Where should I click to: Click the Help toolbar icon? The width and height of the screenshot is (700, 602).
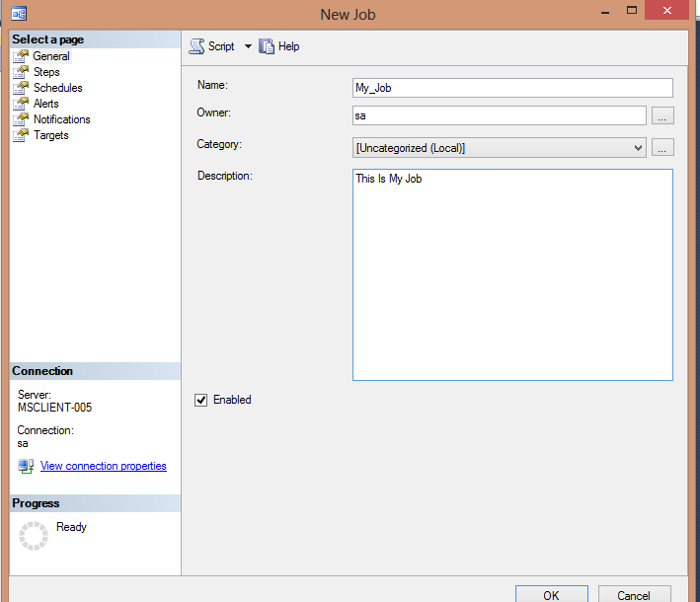267,46
